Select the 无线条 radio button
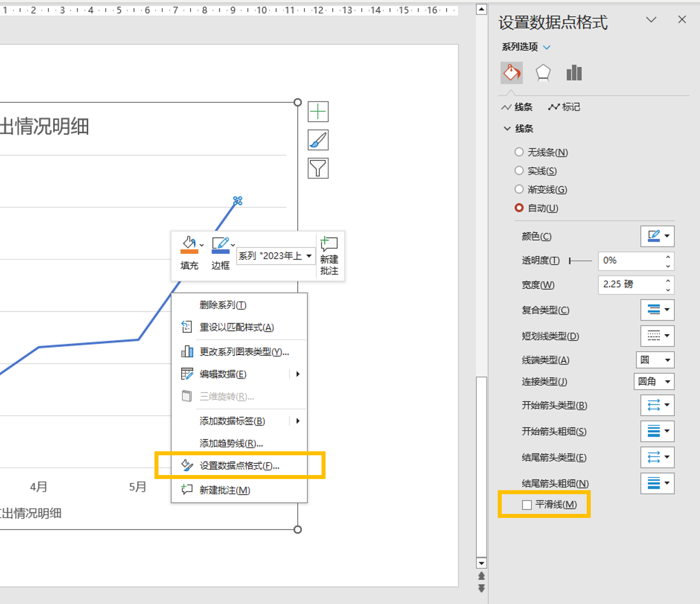Image resolution: width=700 pixels, height=604 pixels. pos(519,152)
